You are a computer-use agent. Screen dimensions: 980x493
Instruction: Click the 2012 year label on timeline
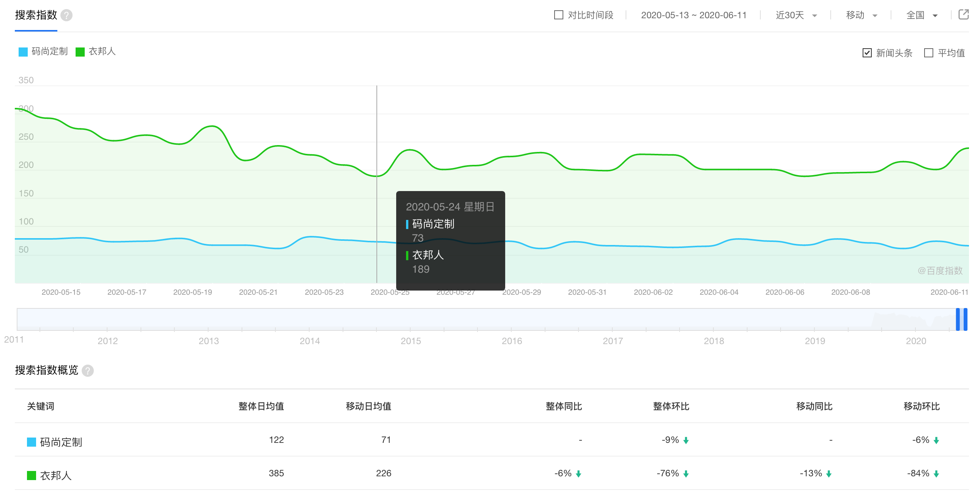[107, 341]
